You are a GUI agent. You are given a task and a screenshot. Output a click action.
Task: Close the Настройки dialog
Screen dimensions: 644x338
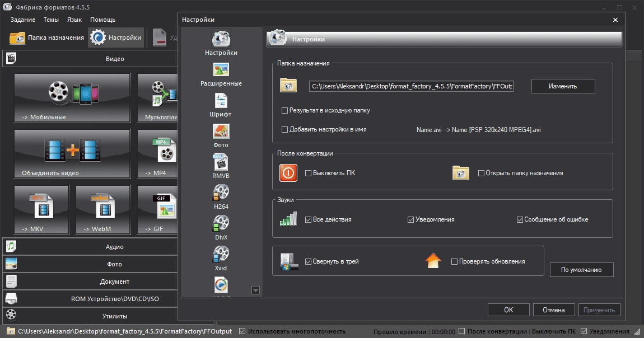pyautogui.click(x=615, y=20)
